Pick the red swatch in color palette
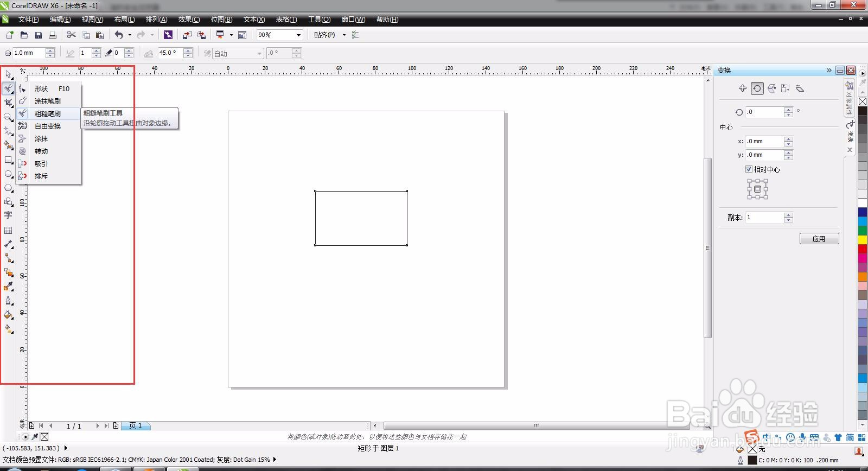The width and height of the screenshot is (868, 471). tap(862, 249)
